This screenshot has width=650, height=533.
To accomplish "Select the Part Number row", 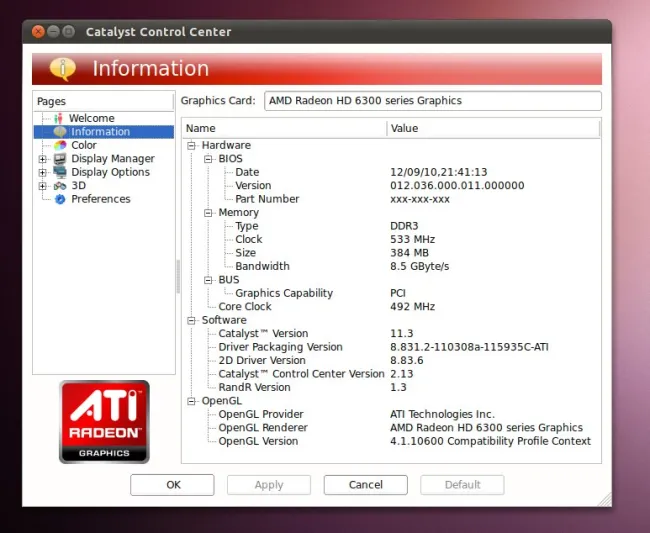I will [x=391, y=199].
